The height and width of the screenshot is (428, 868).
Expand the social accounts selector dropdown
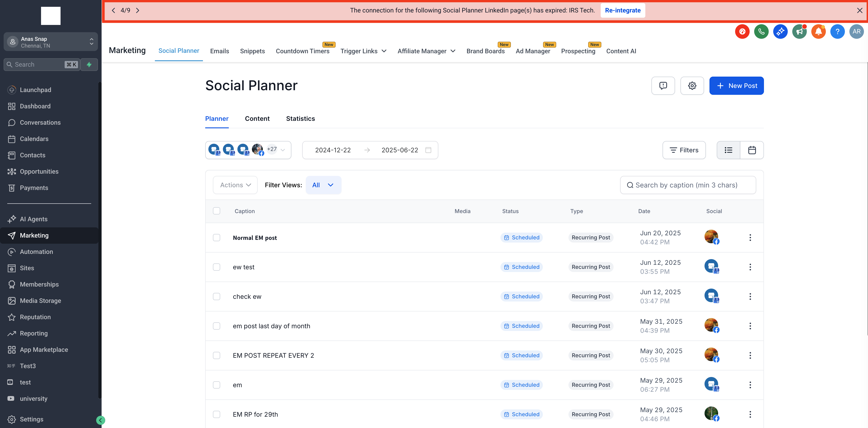(283, 150)
